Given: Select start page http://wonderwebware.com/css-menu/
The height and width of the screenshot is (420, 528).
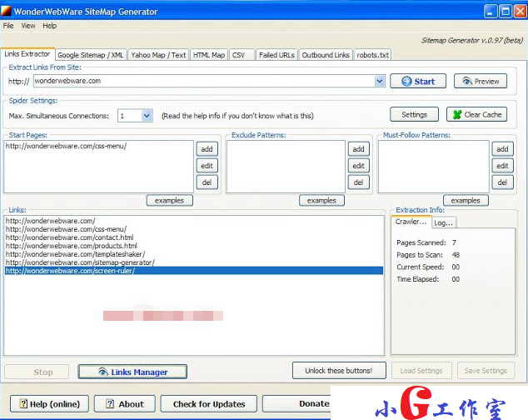Looking at the screenshot, I should point(66,146).
